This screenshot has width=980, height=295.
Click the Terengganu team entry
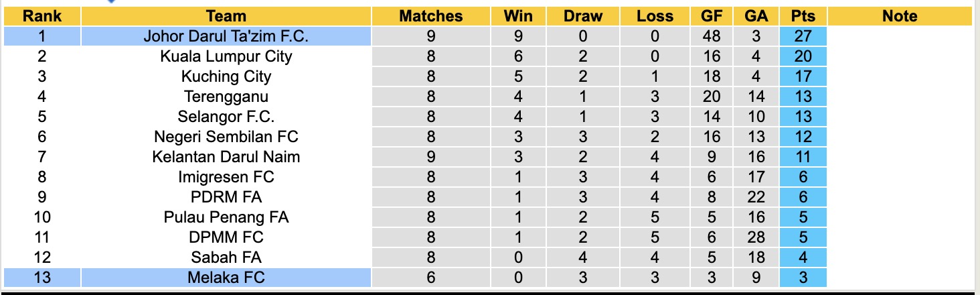click(226, 97)
